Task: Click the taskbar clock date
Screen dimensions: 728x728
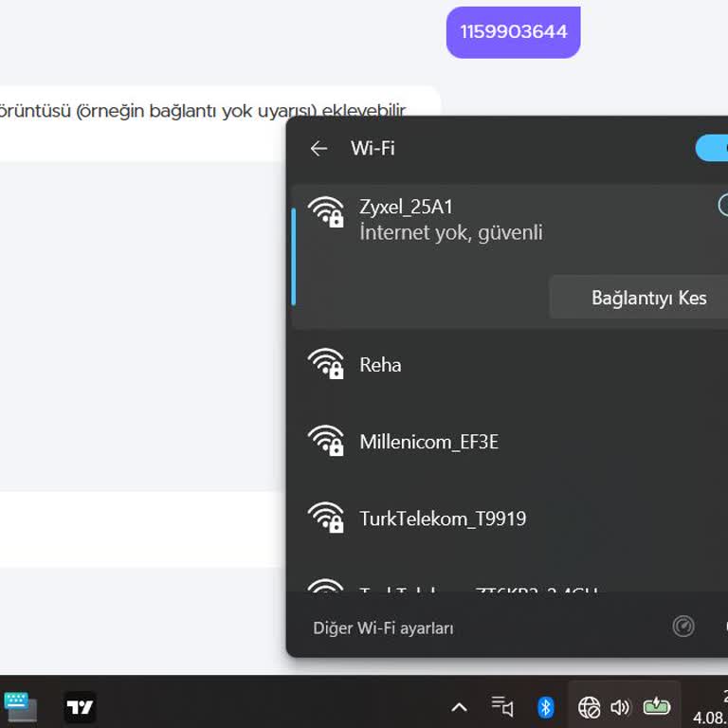Action: 710,718
